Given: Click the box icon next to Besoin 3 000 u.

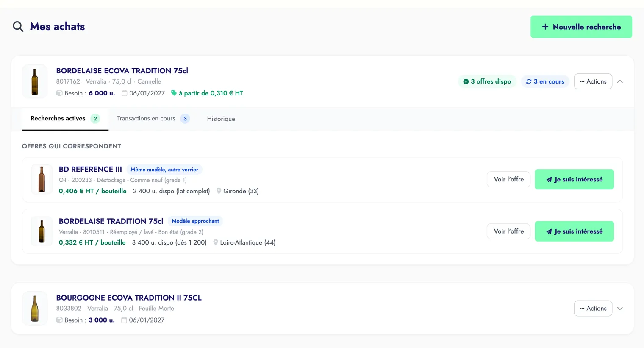Looking at the screenshot, I should (x=59, y=320).
